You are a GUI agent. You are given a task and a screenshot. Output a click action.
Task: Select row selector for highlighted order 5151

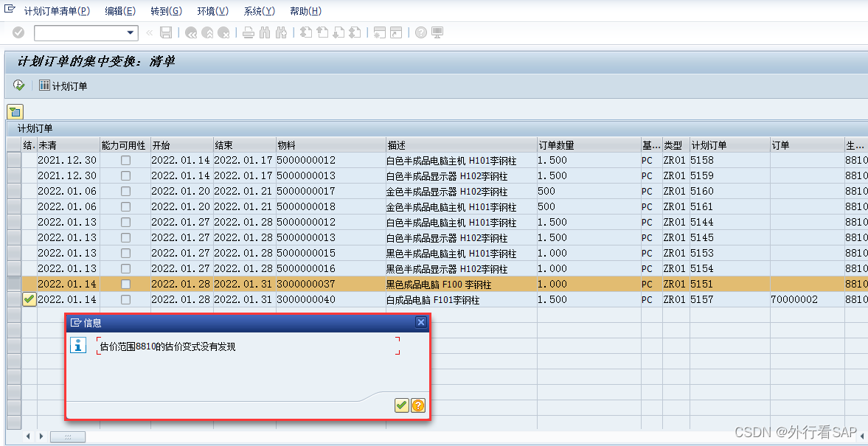(x=14, y=285)
